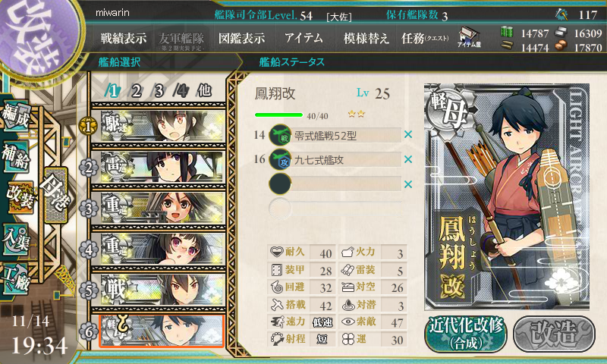Open the 補給 resupply side icon

tap(15, 157)
